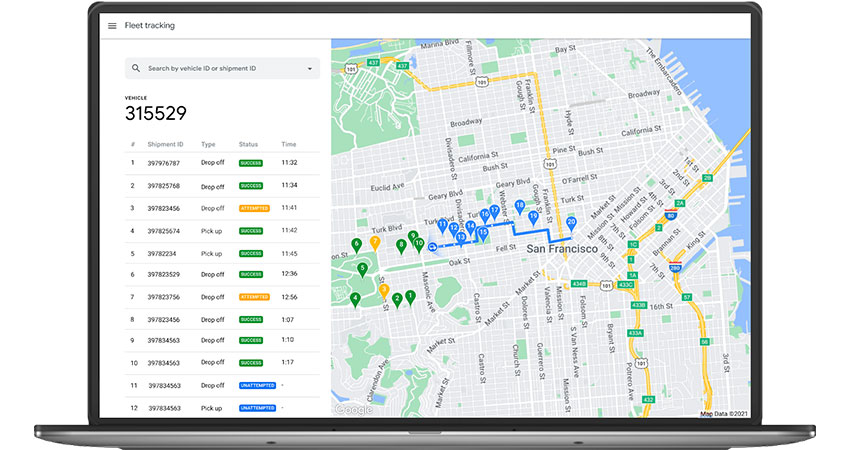
Task: Click the Type column header
Action: click(208, 144)
